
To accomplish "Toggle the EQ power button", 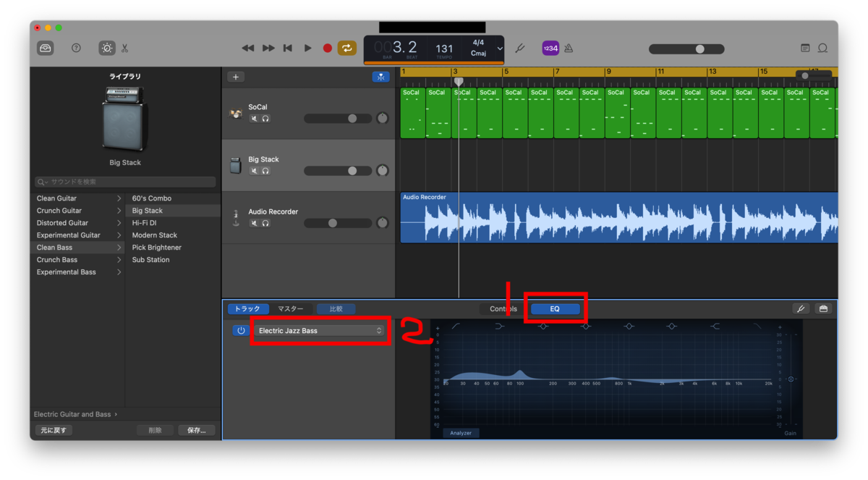I will (x=241, y=330).
